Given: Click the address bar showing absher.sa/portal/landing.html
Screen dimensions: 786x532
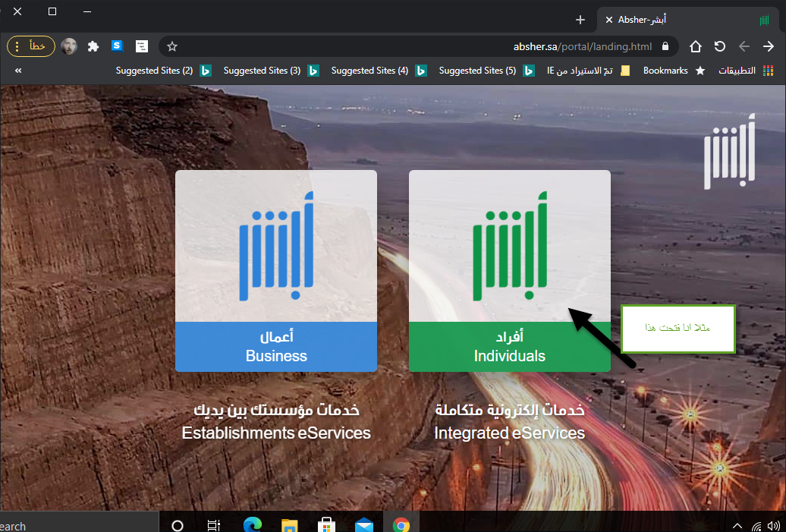Looking at the screenshot, I should (x=419, y=46).
